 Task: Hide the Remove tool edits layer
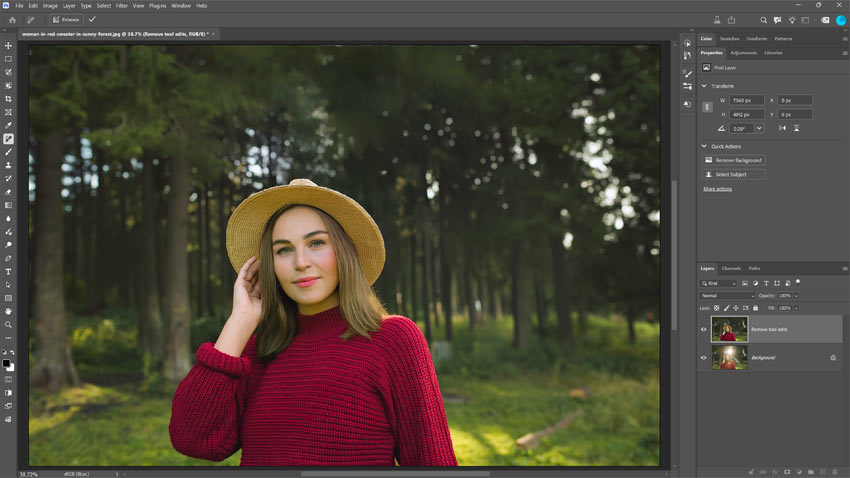click(704, 330)
